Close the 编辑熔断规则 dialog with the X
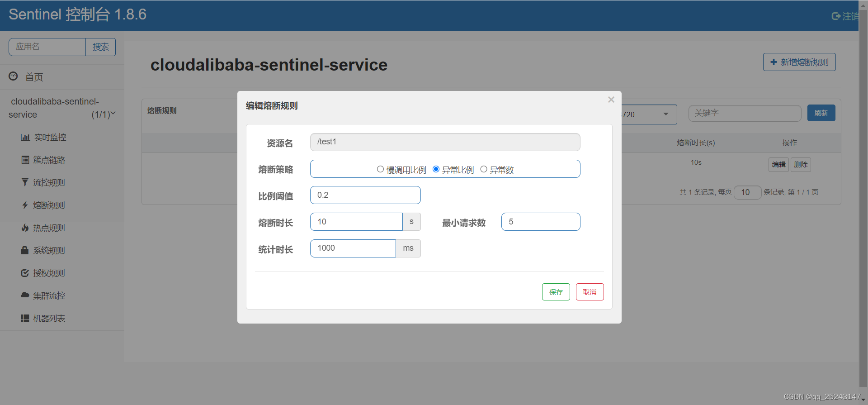This screenshot has width=868, height=405. pos(611,100)
